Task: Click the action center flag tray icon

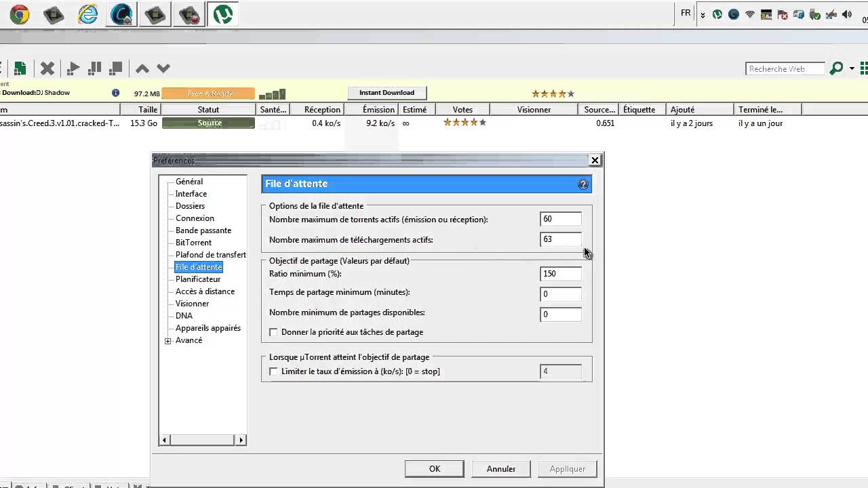Action: point(783,14)
